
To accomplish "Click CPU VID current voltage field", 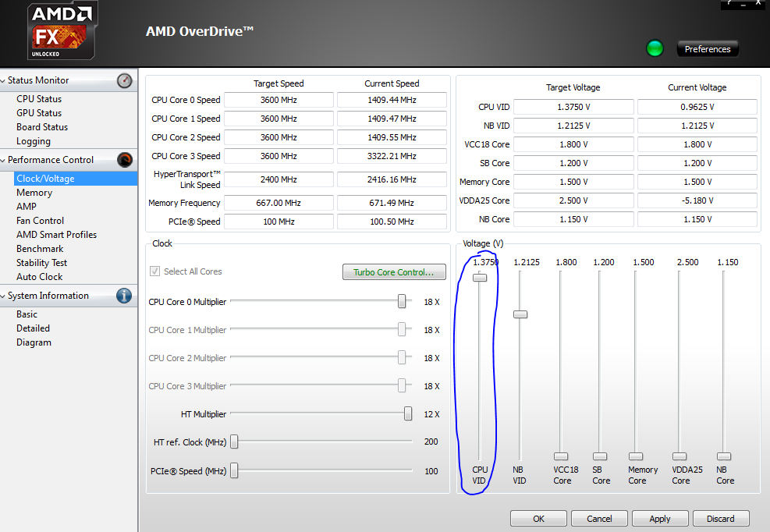I will 697,107.
